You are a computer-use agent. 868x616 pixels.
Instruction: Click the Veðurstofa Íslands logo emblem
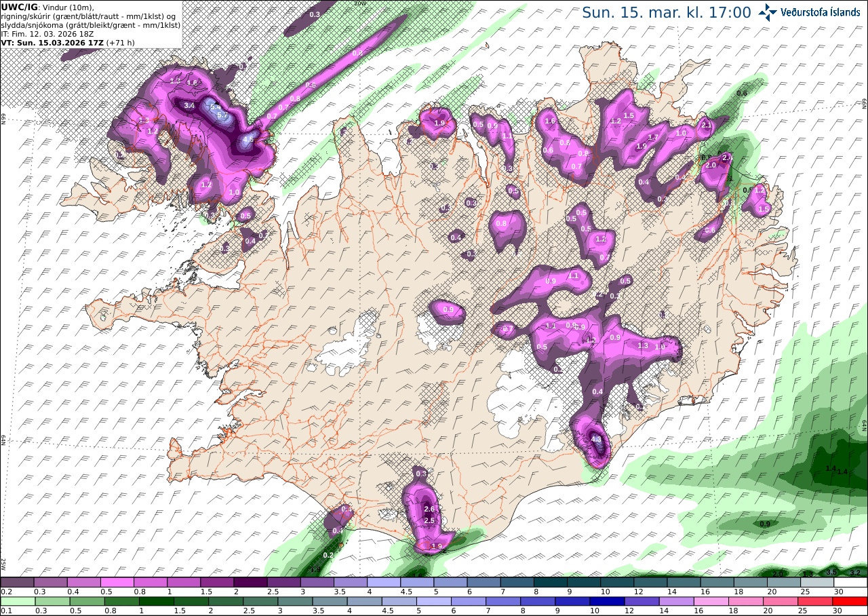pyautogui.click(x=768, y=12)
